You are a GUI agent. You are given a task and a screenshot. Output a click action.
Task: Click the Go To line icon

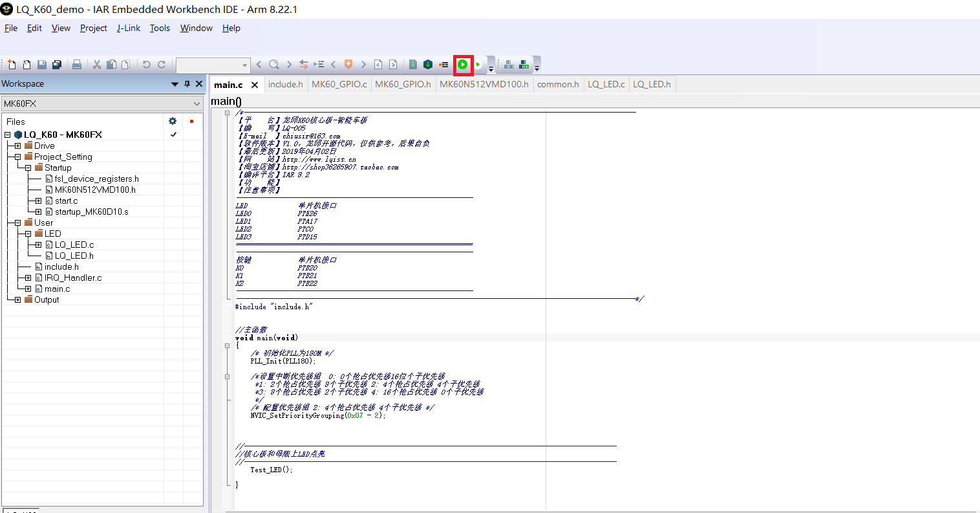click(319, 64)
